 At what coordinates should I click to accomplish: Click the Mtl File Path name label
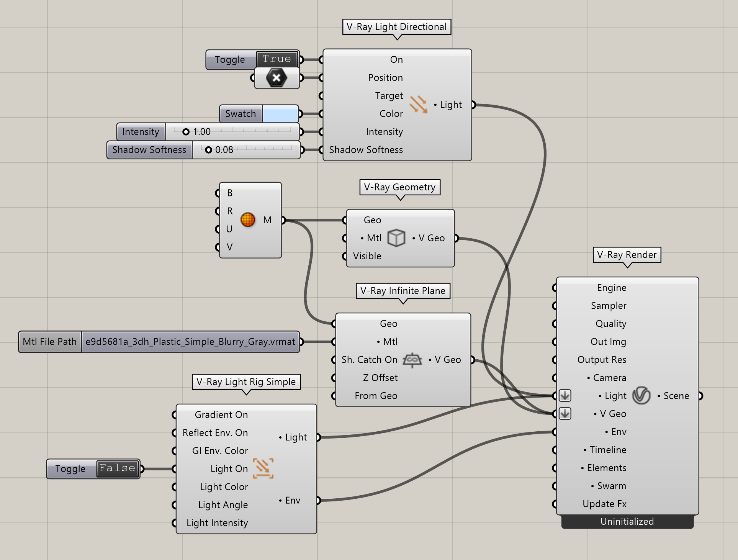click(50, 342)
